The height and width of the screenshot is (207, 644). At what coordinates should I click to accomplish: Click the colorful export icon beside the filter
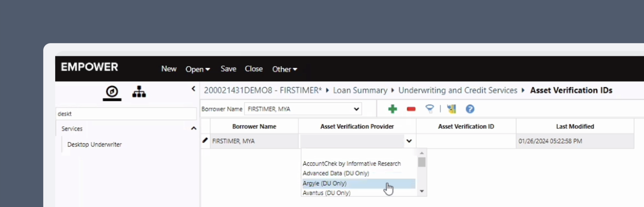pos(452,109)
